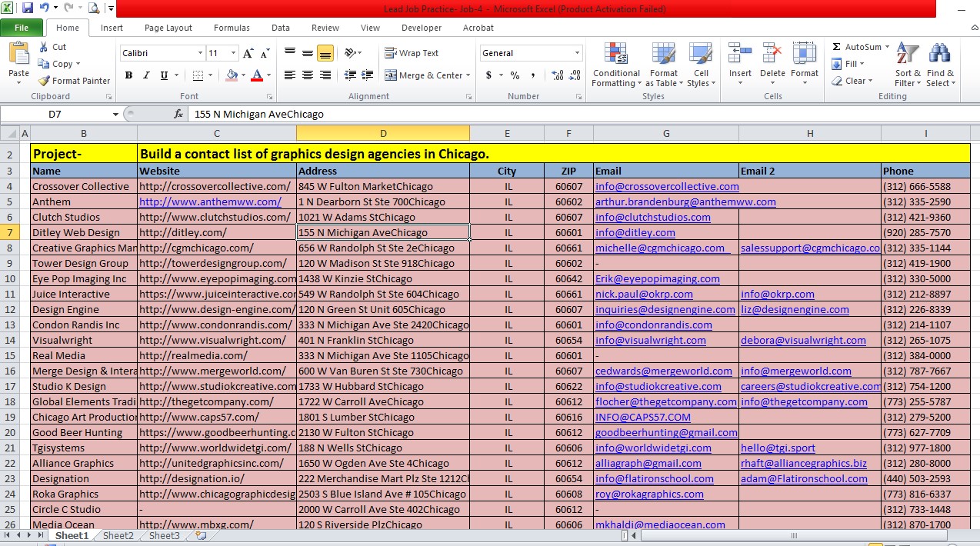Image resolution: width=980 pixels, height=546 pixels.
Task: Click the formula bar text field
Action: pyautogui.click(x=538, y=114)
